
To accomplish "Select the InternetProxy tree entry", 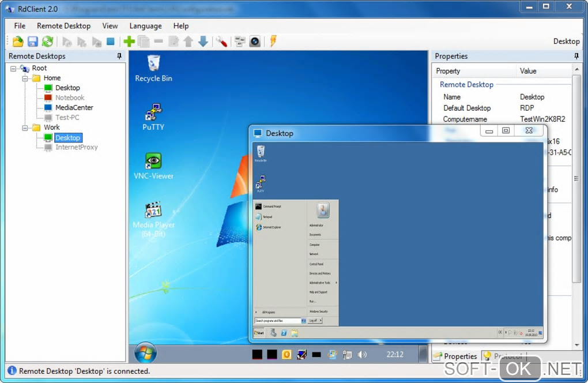I will 77,147.
